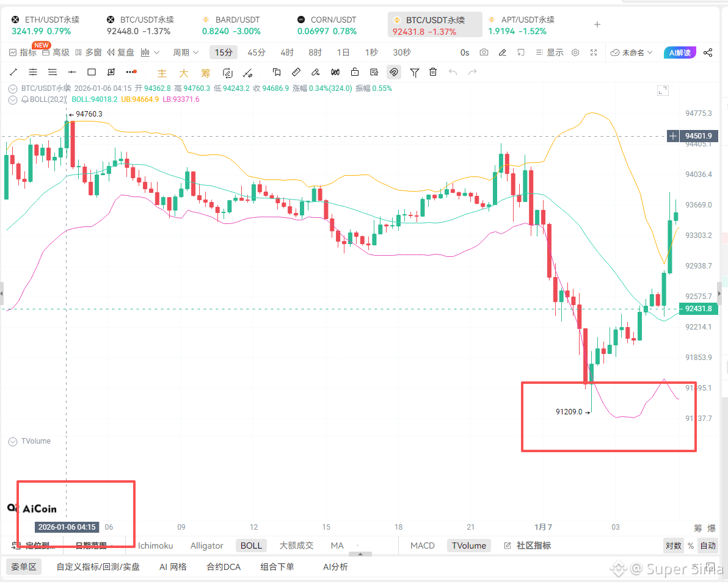This screenshot has height=584, width=728.
Task: Open the 指标 indicators menu
Action: [x=23, y=52]
